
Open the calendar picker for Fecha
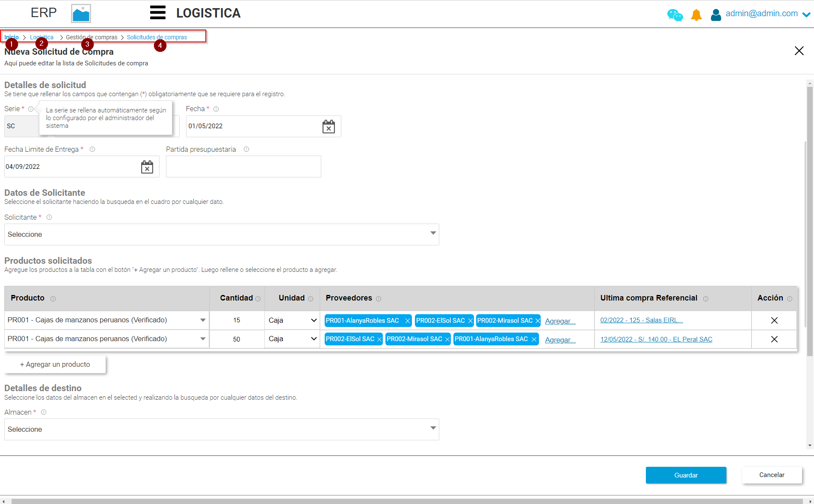coord(329,127)
